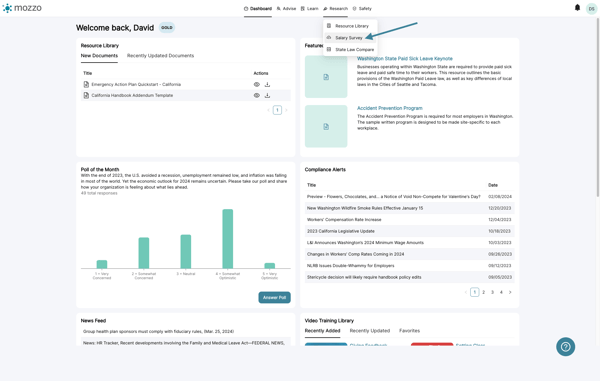
Task: Open the Research dropdown menu
Action: (x=335, y=8)
